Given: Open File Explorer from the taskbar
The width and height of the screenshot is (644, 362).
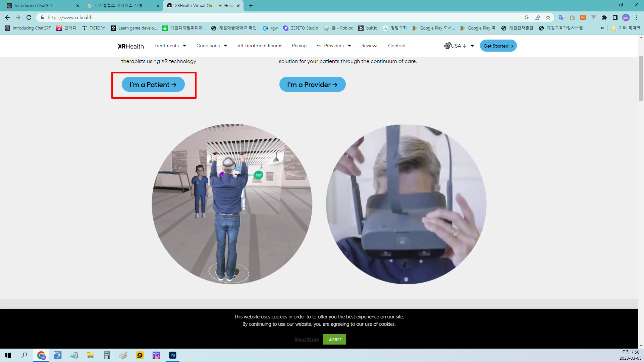Looking at the screenshot, I should 90,355.
